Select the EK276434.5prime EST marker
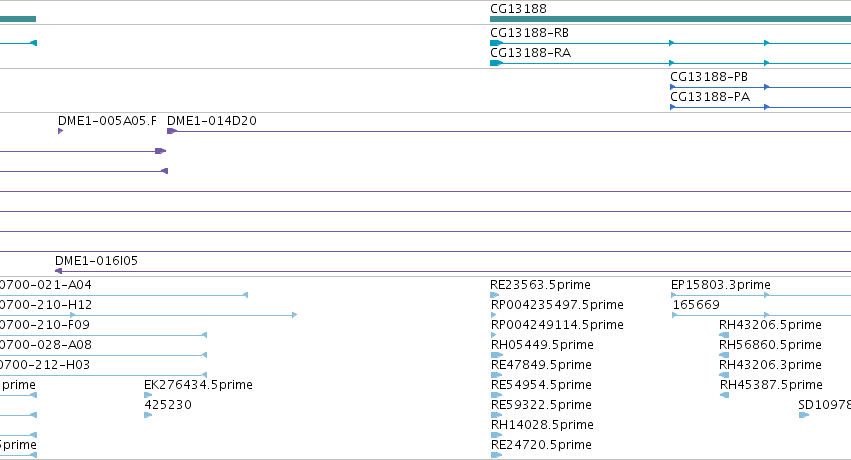 [148, 395]
